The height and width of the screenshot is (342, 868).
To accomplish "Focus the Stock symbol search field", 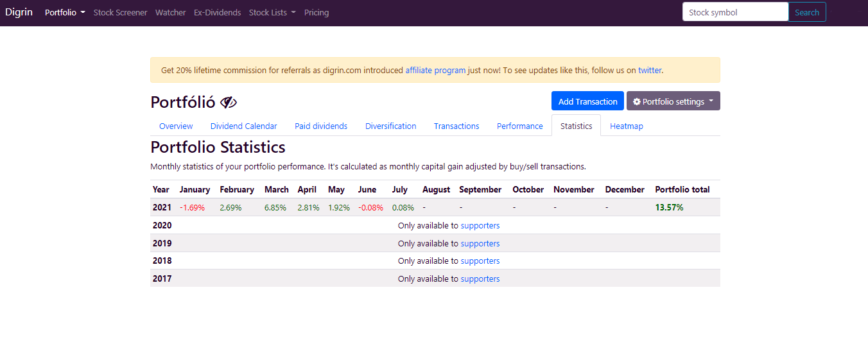I will click(x=735, y=12).
